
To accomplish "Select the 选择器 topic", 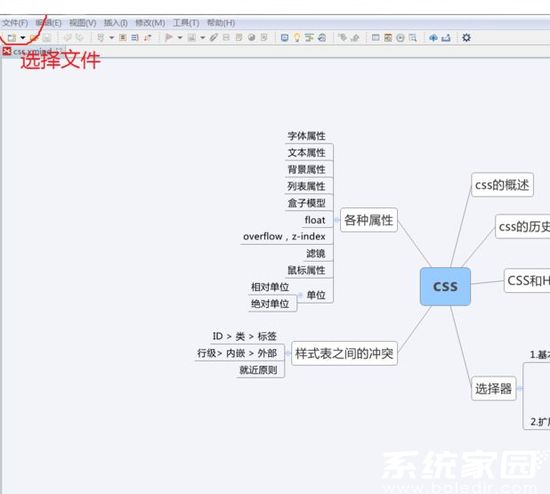I will [x=494, y=388].
